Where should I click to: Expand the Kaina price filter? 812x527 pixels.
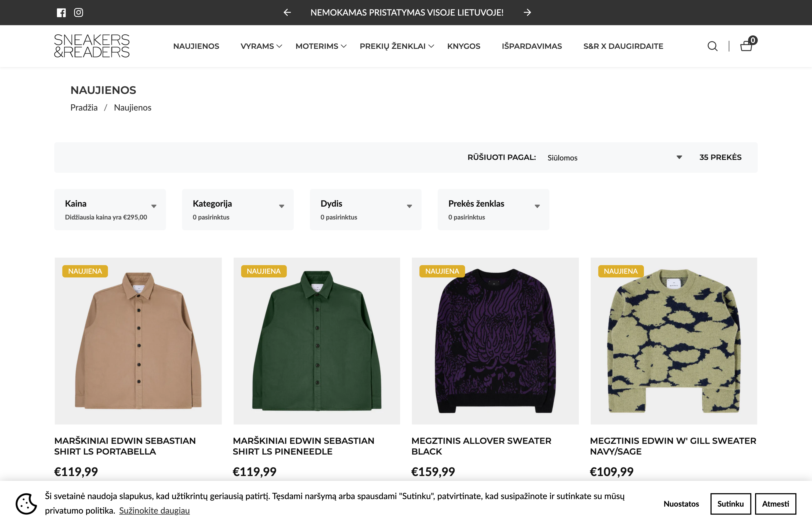tap(110, 209)
